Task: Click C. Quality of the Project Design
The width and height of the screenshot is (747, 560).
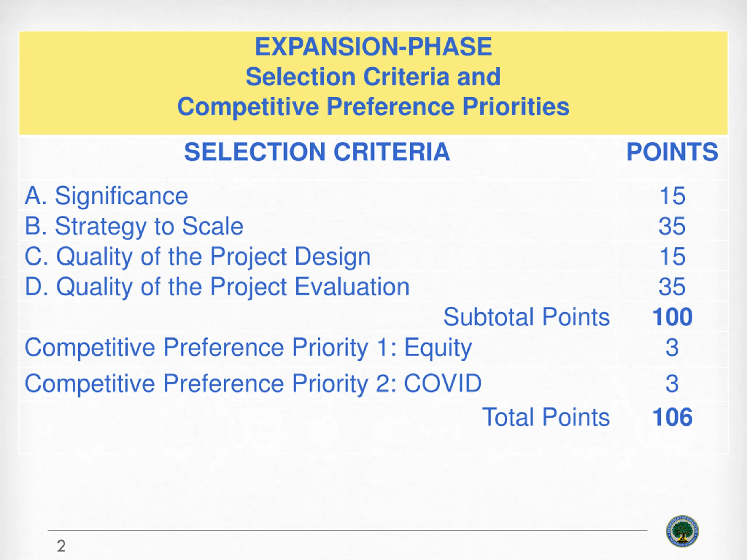Action: click(x=198, y=257)
